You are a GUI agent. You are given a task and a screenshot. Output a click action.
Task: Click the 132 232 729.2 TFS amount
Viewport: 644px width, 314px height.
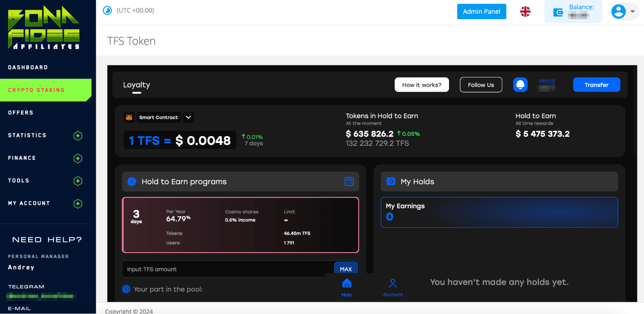click(x=378, y=143)
